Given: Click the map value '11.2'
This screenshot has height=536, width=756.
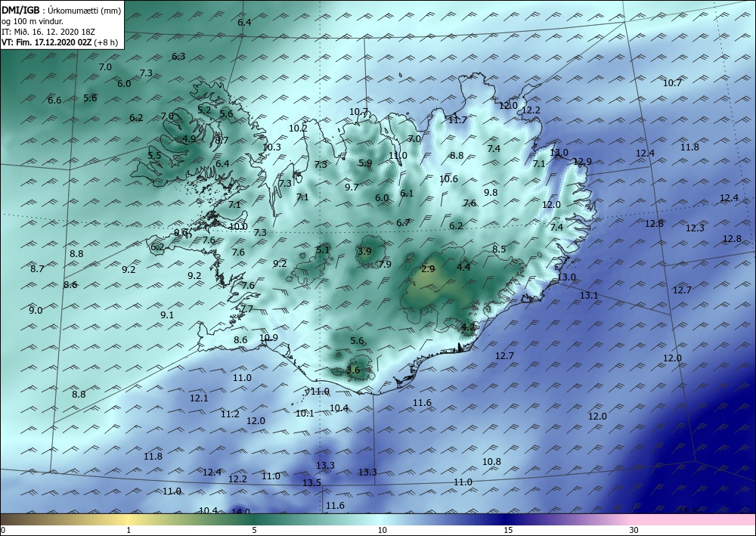Looking at the screenshot, I should pyautogui.click(x=230, y=414).
